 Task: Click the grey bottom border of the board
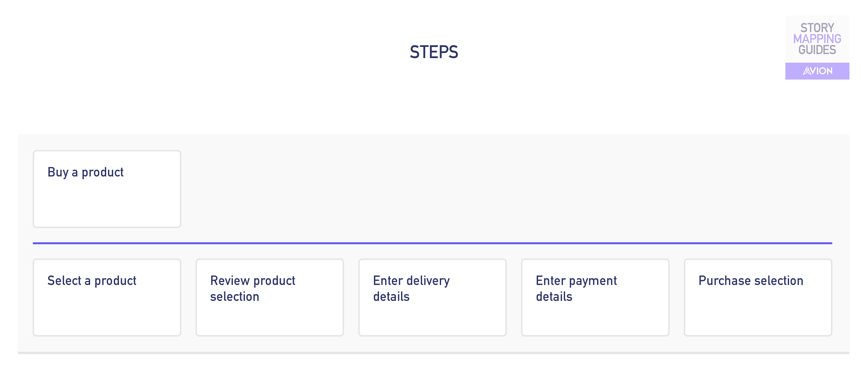coord(434,353)
